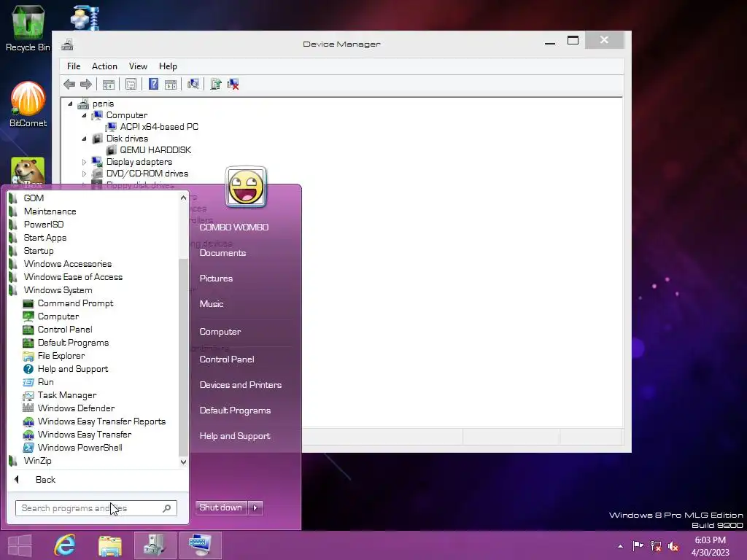
Task: Click the Internet Explorer taskbar icon
Action: tap(65, 545)
